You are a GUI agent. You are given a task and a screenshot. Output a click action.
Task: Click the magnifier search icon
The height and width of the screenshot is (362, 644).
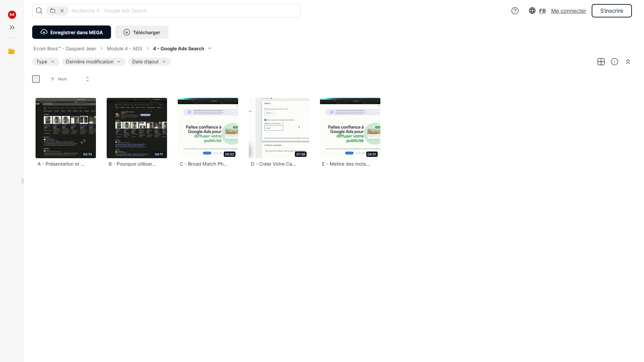click(39, 11)
